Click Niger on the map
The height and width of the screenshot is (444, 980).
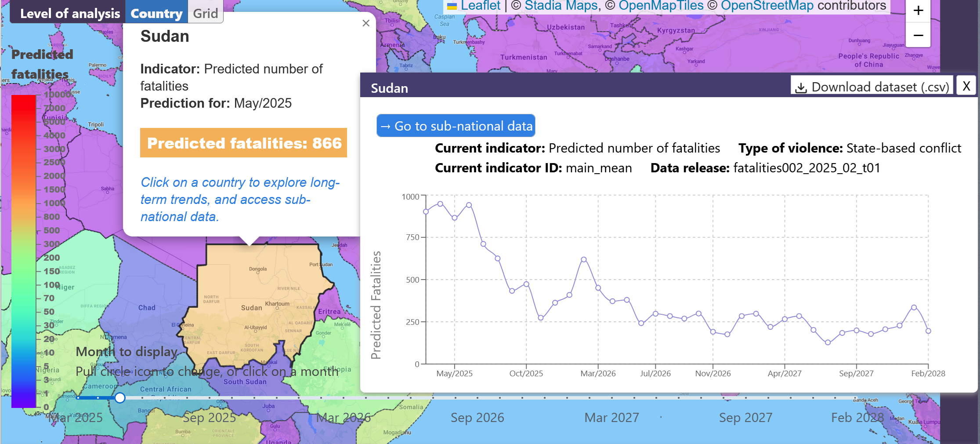66,287
